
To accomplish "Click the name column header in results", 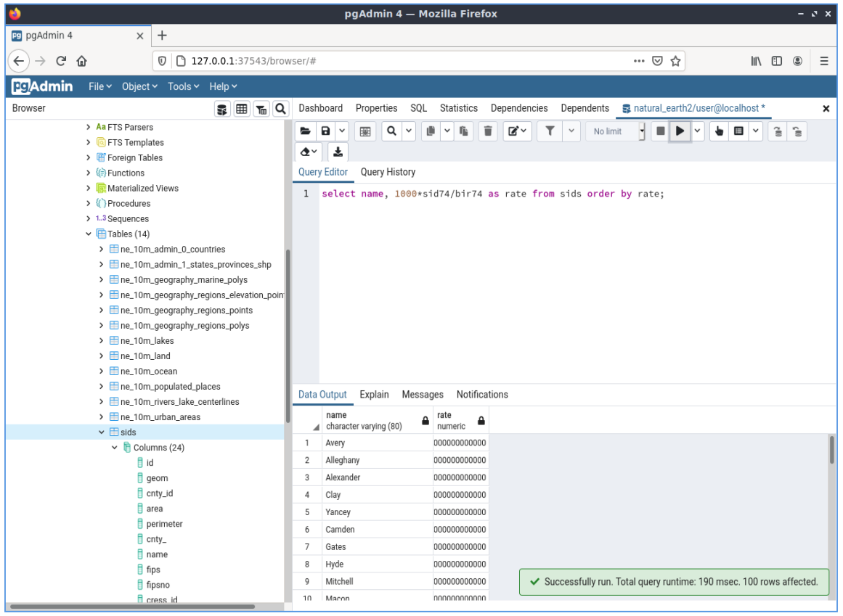I will point(378,420).
